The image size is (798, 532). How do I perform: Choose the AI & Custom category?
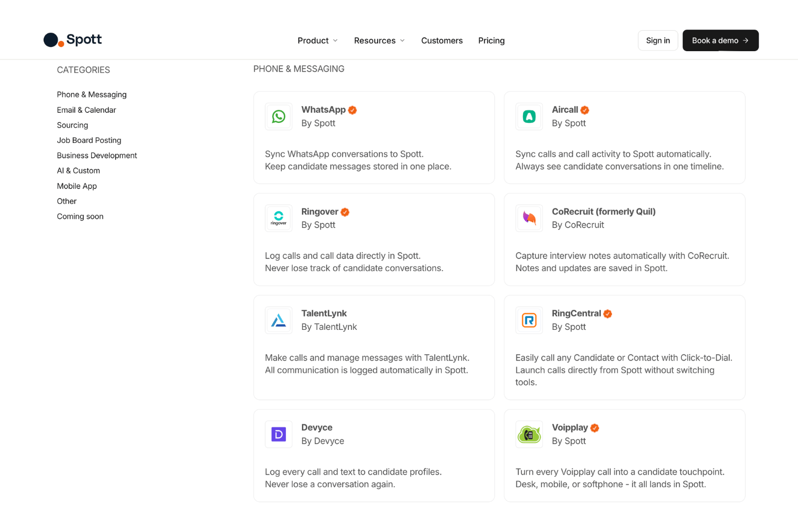click(78, 170)
